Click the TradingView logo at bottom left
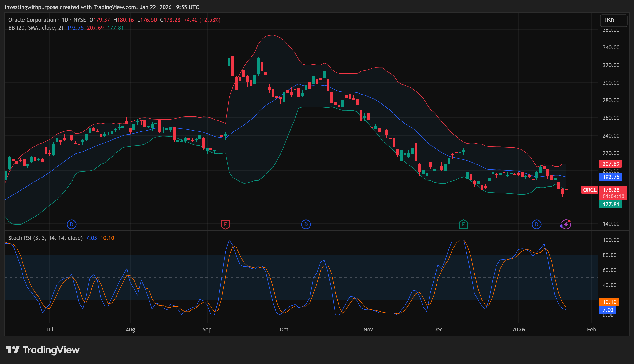 [x=43, y=350]
